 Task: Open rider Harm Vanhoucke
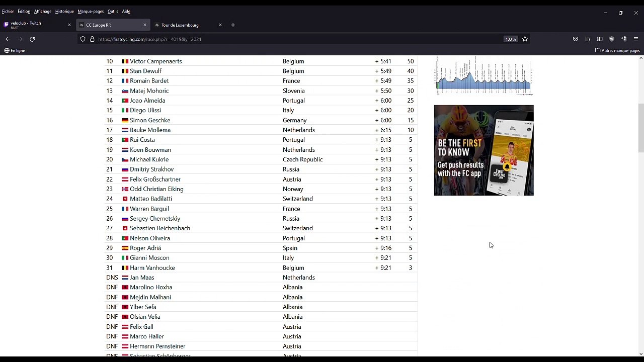(152, 268)
